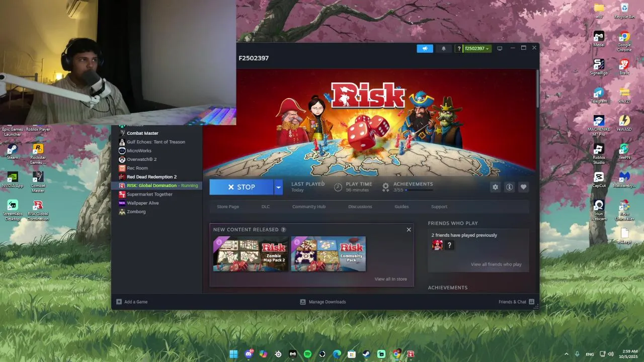Click the Friends & Chat label
This screenshot has height=362, width=644.
512,302
